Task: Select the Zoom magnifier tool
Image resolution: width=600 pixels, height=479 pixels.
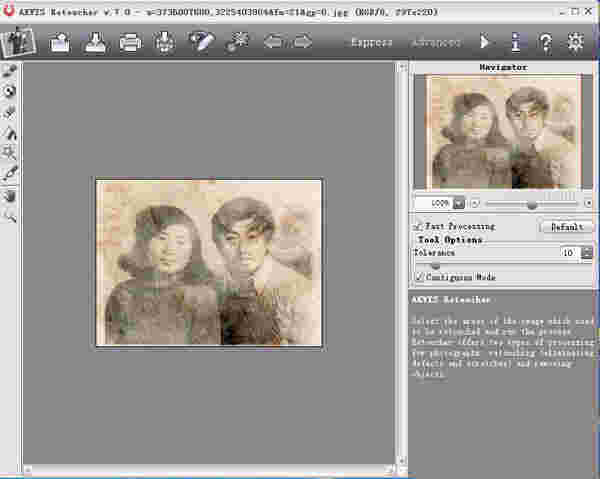Action: point(11,214)
